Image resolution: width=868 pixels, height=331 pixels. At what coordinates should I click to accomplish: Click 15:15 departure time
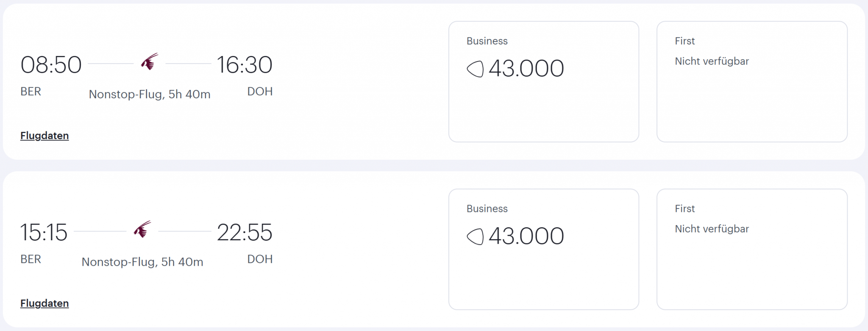pos(44,233)
